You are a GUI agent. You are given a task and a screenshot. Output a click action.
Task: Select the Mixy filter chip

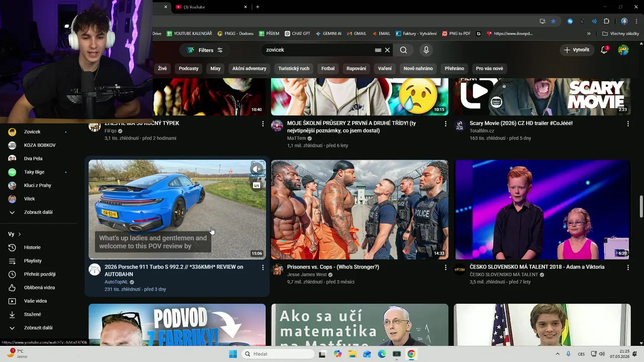[x=215, y=68]
